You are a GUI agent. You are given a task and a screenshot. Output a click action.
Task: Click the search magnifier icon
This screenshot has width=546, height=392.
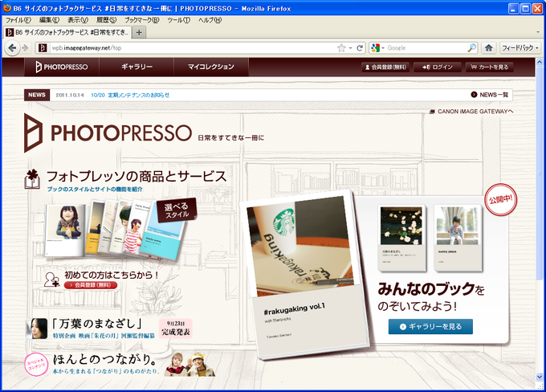tap(471, 47)
